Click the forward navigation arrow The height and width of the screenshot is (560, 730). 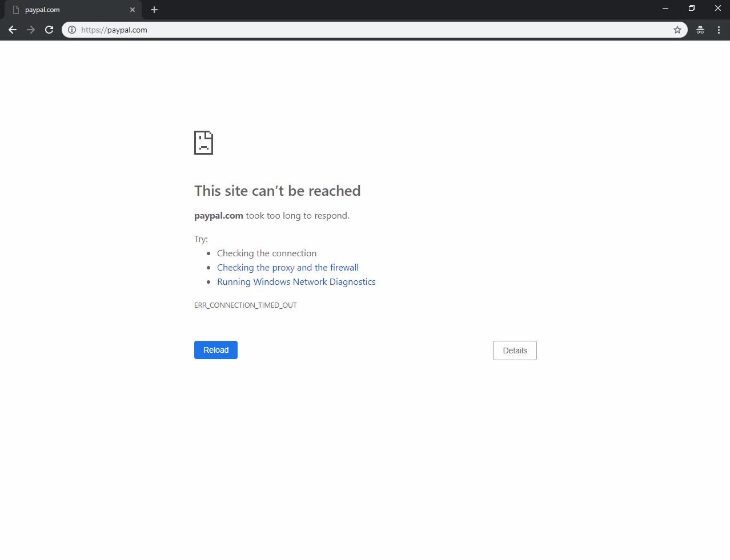[31, 30]
